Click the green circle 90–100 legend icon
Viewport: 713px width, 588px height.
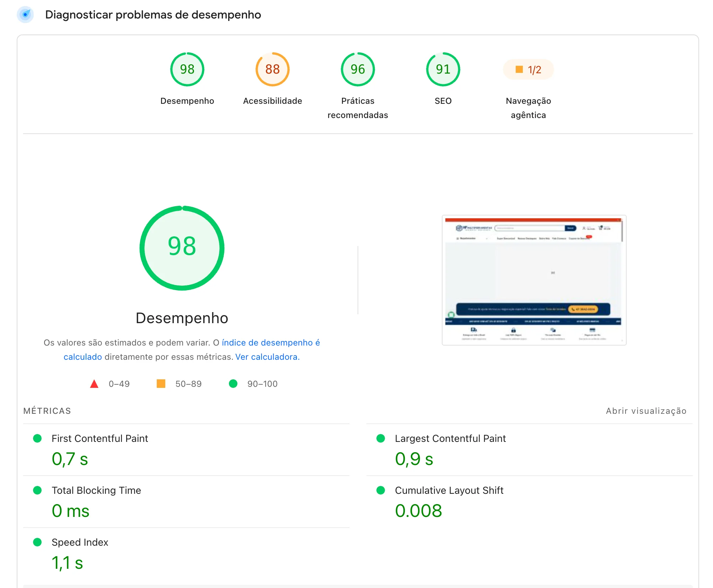[233, 384]
